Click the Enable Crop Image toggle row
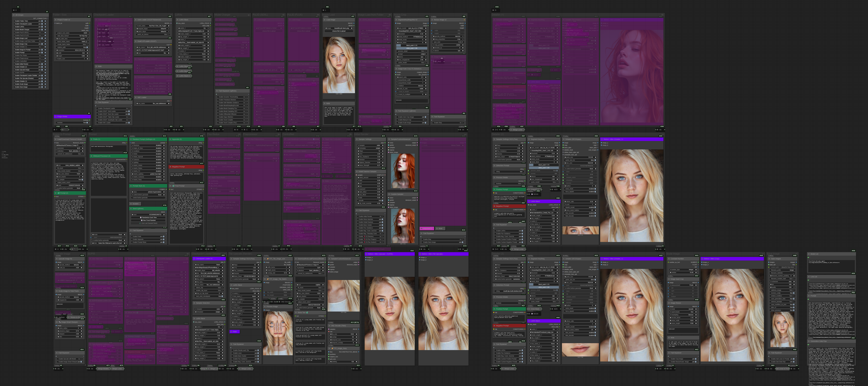 (683, 359)
